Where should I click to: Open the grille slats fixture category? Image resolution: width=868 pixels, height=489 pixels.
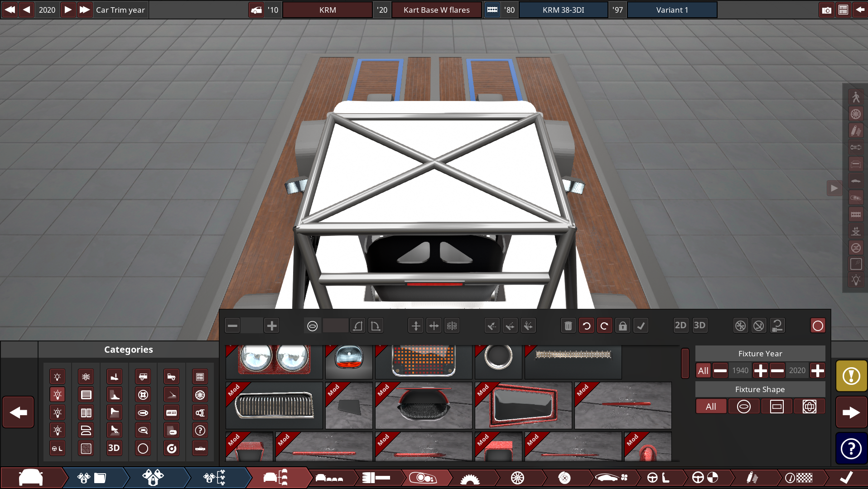coord(86,395)
